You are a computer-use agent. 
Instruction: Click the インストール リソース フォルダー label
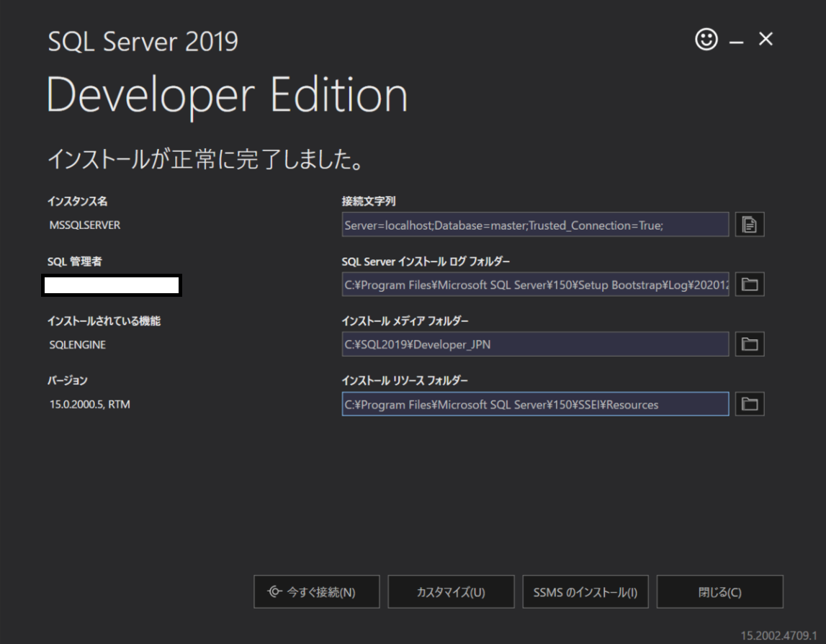(405, 380)
